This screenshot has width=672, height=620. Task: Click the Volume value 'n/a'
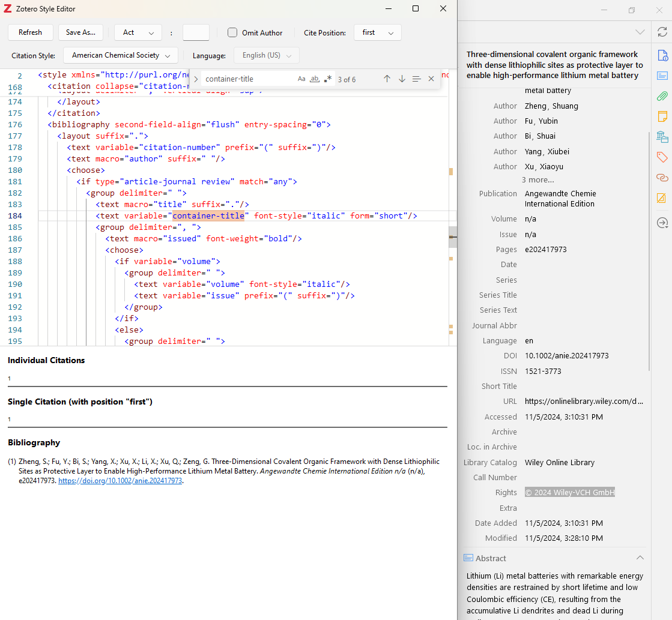(530, 219)
